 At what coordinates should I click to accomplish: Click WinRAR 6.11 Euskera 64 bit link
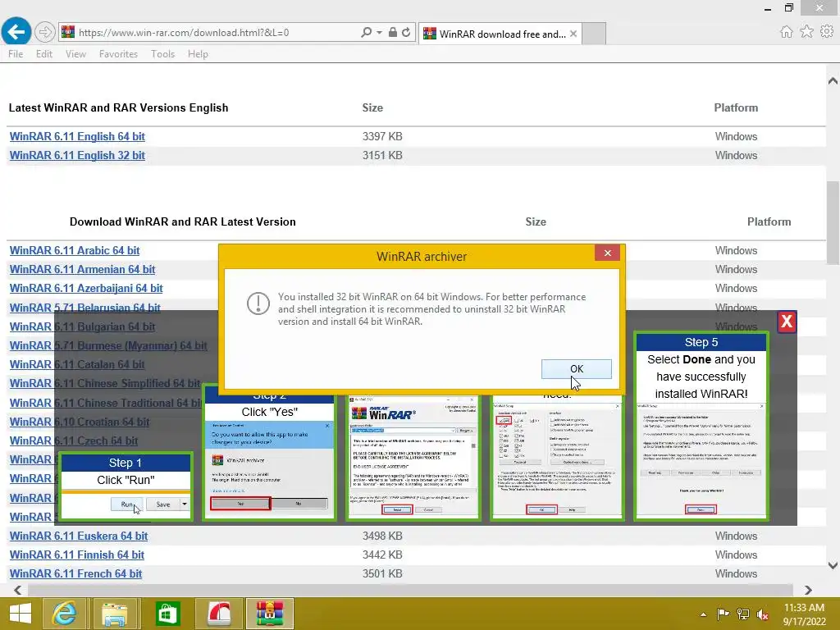point(78,536)
